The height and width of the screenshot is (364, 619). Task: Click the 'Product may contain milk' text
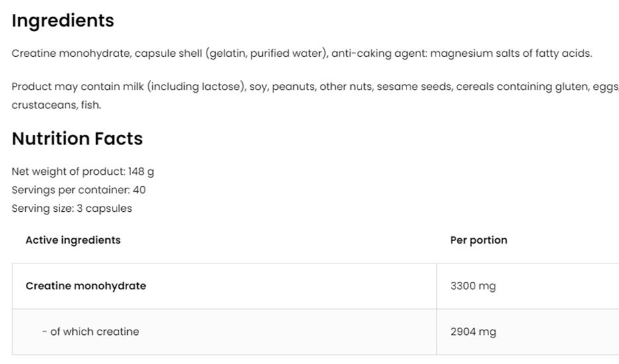(78, 87)
